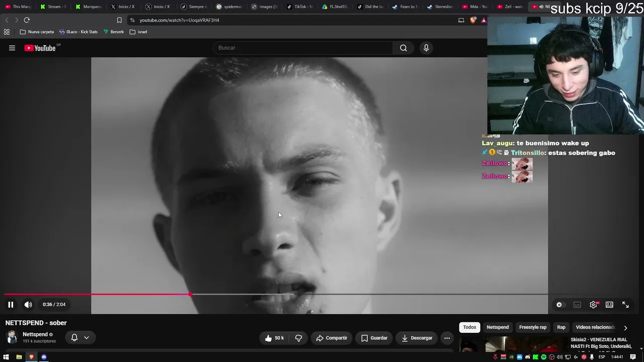Go to YouTube home via logo

coord(40,48)
